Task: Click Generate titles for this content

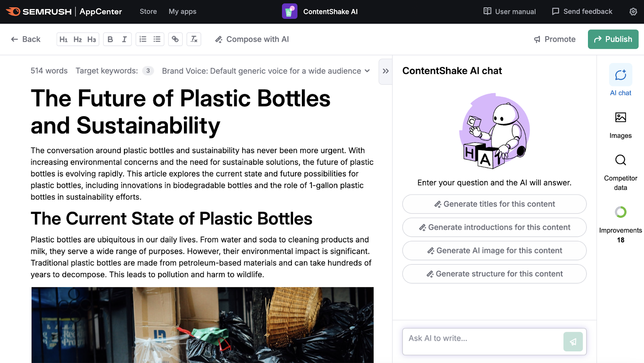Action: click(x=494, y=204)
